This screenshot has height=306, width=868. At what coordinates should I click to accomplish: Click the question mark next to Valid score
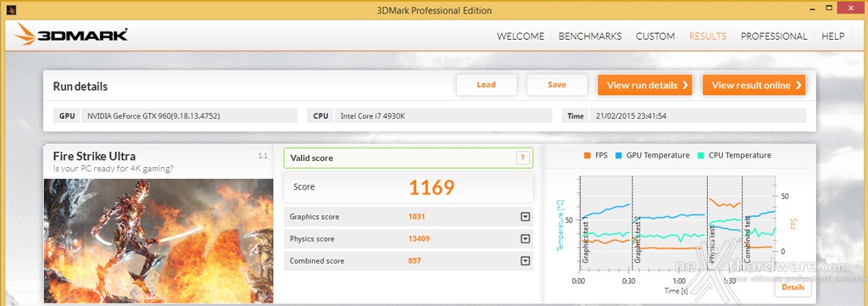[522, 159]
